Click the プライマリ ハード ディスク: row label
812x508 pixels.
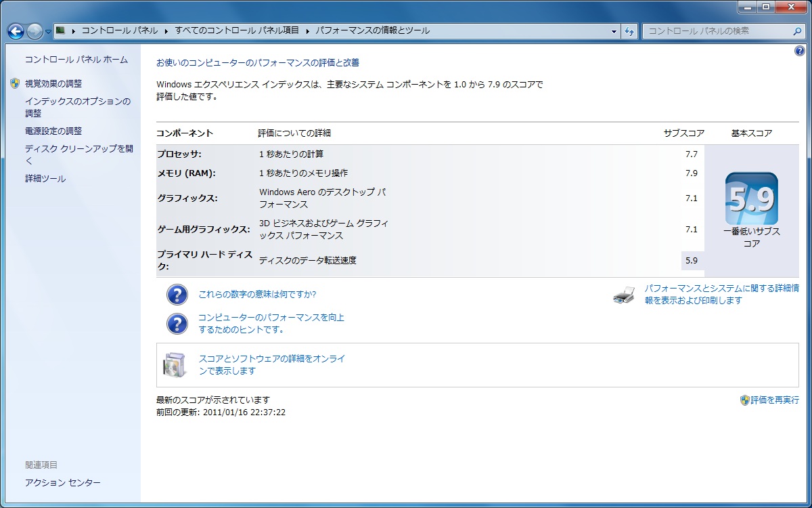[204, 261]
